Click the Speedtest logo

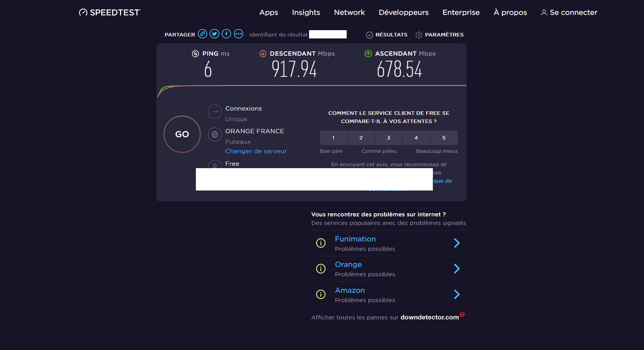110,13
